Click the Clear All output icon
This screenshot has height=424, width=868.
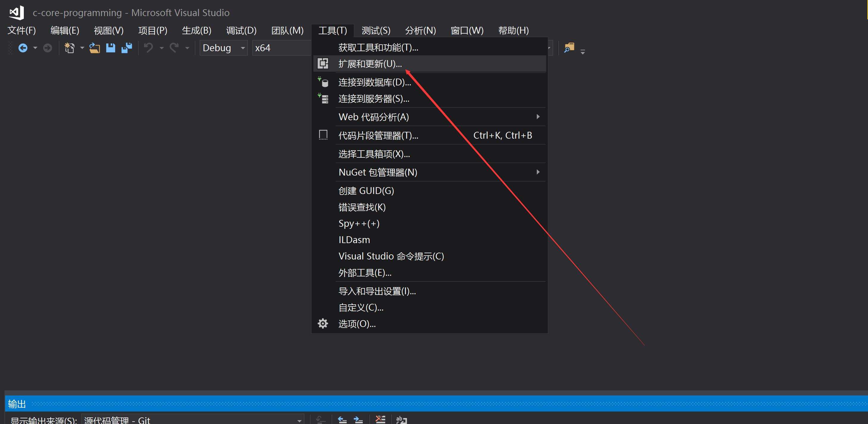380,420
